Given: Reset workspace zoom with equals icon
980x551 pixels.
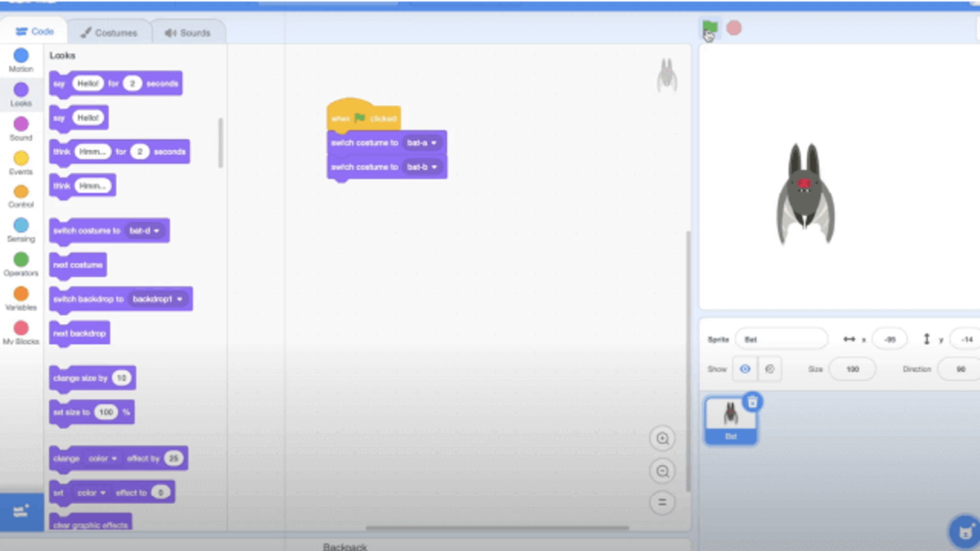Looking at the screenshot, I should click(662, 502).
